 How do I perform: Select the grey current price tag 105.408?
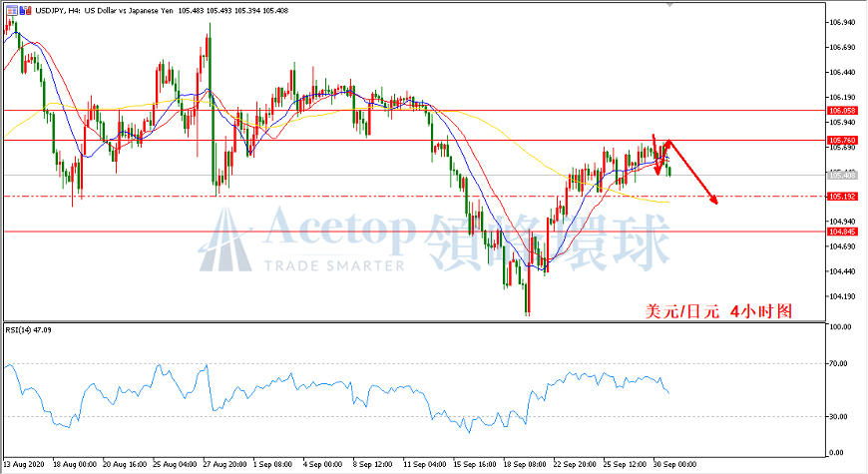(x=842, y=175)
